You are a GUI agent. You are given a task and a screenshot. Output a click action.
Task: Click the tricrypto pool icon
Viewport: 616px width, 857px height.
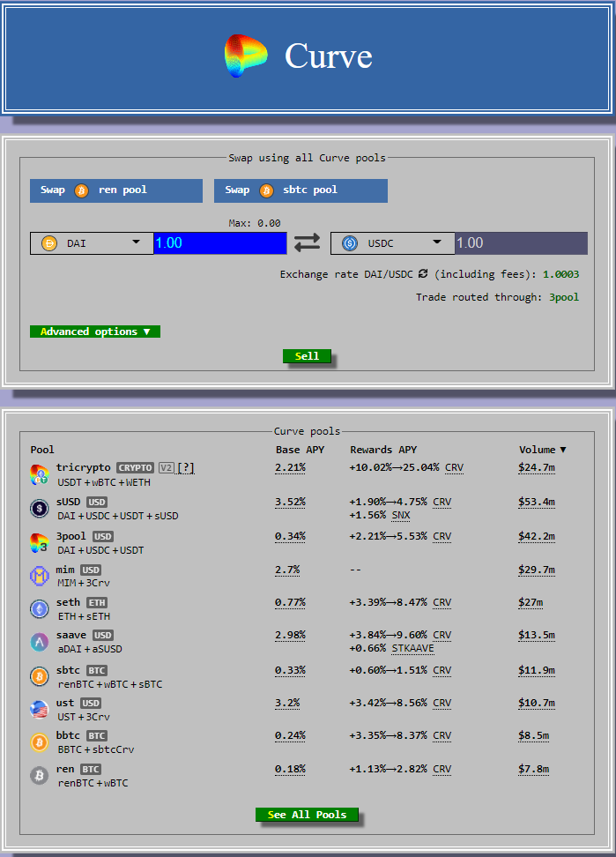pos(40,474)
